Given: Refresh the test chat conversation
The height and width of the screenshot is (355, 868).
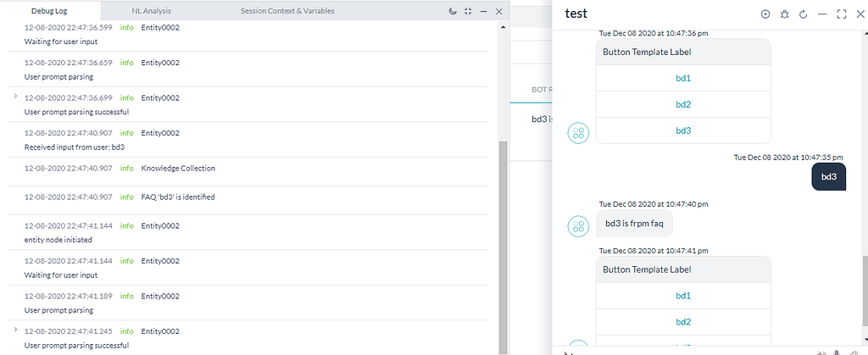Looking at the screenshot, I should [x=803, y=14].
